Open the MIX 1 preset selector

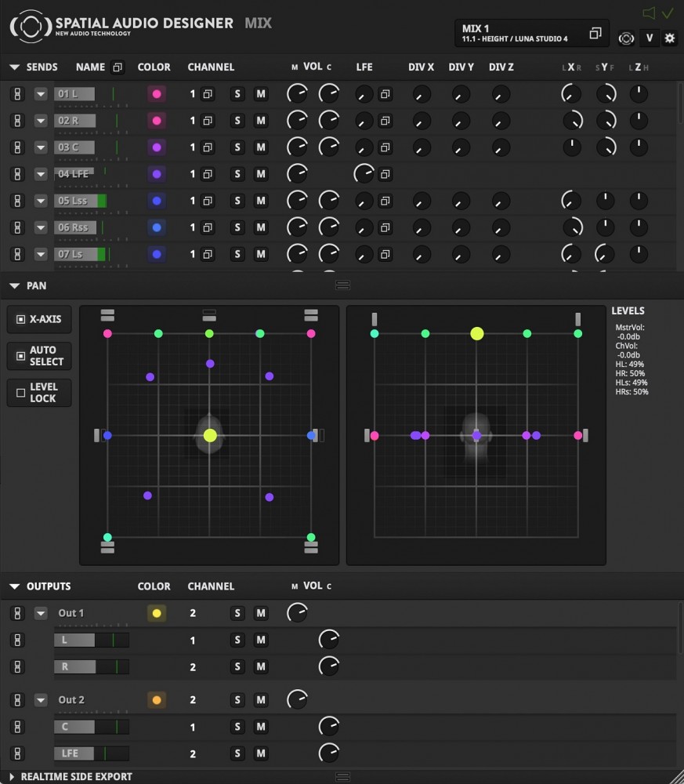(532, 33)
